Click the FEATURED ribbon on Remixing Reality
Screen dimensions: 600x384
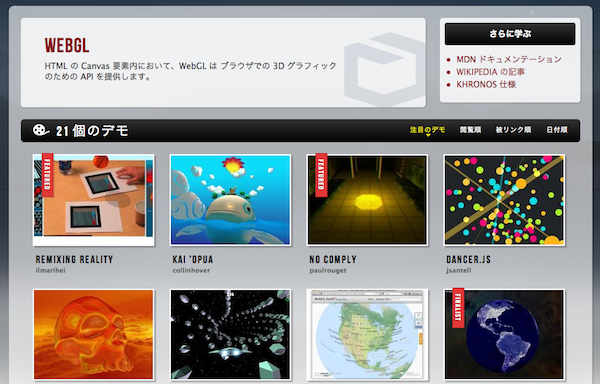point(47,175)
